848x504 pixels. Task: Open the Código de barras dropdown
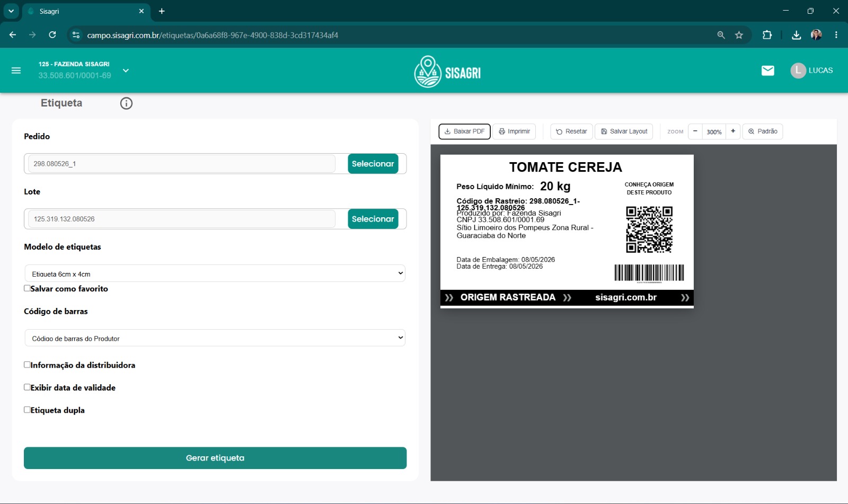pyautogui.click(x=215, y=338)
